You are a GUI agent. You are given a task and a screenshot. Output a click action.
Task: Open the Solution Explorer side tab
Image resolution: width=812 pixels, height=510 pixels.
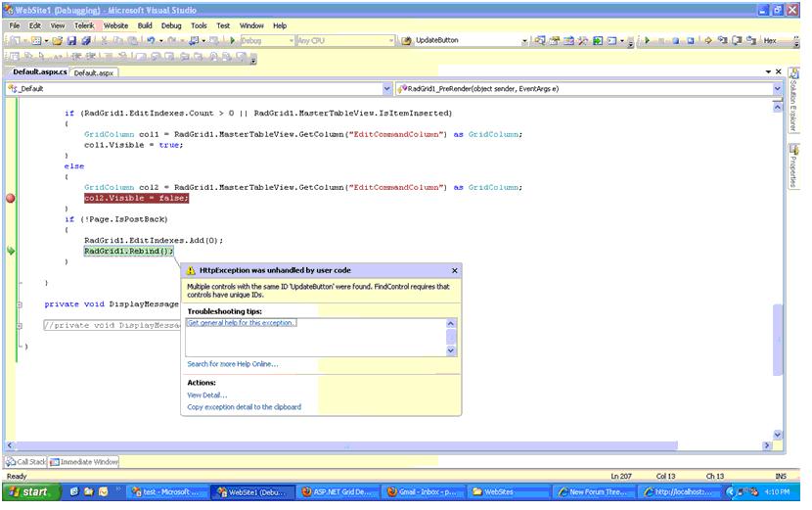[793, 100]
